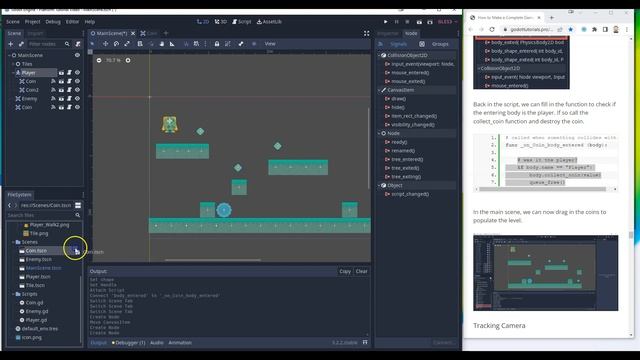Choose the Move mode tool

(105, 44)
